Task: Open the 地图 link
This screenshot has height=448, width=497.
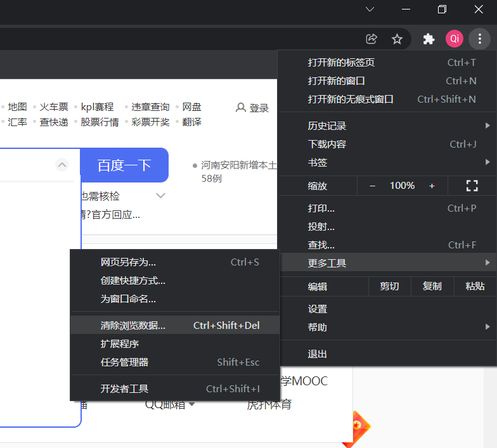Action: [18, 106]
